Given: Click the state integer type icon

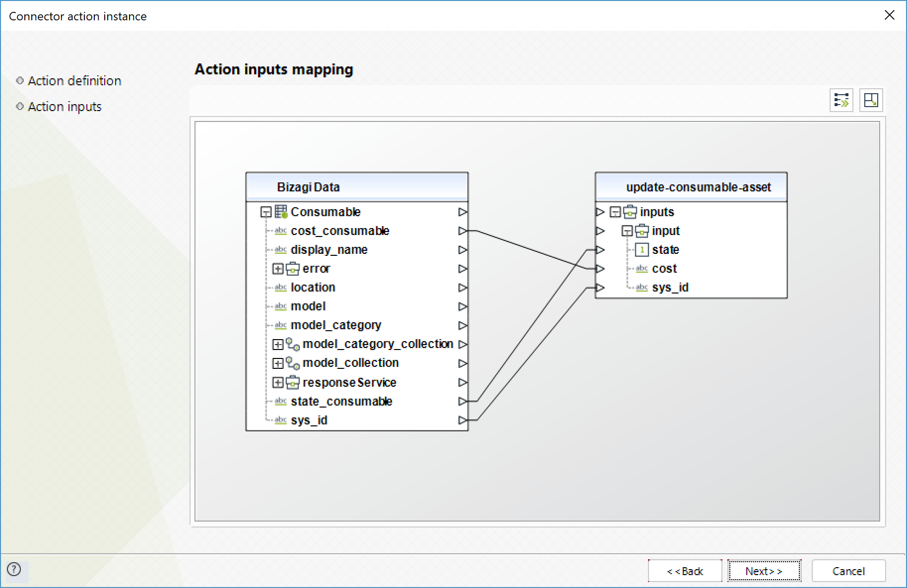Looking at the screenshot, I should click(642, 250).
